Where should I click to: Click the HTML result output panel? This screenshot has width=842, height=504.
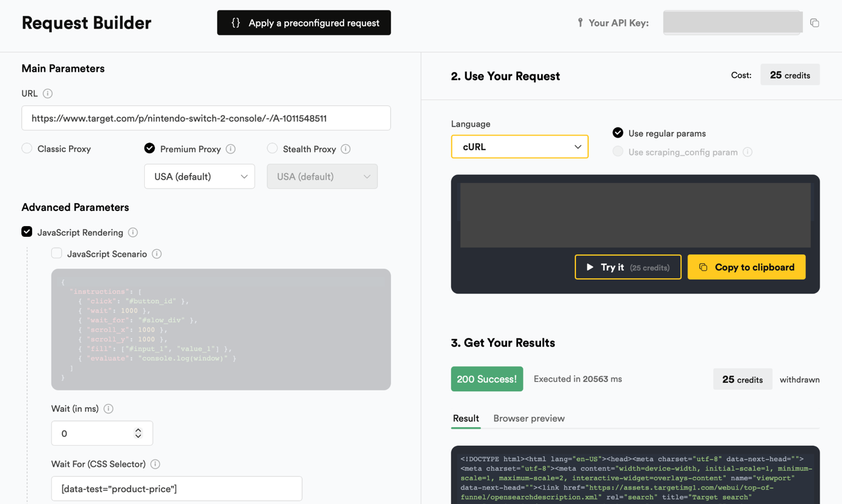635,475
